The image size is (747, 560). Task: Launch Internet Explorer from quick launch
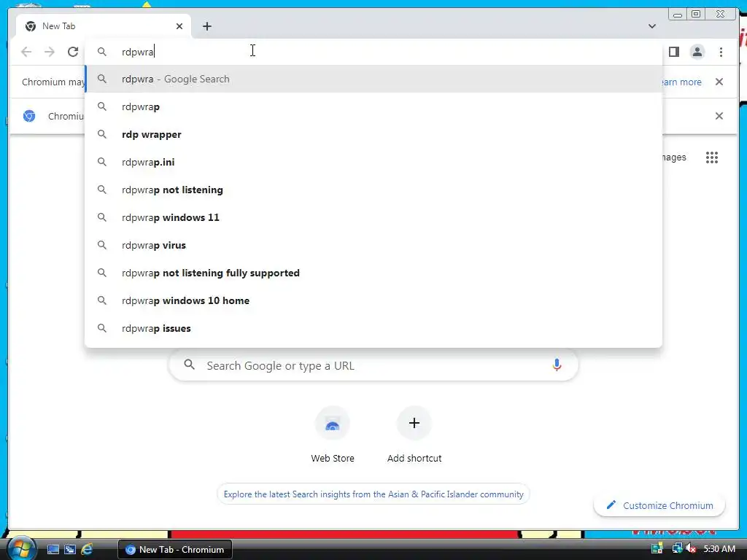(x=87, y=549)
